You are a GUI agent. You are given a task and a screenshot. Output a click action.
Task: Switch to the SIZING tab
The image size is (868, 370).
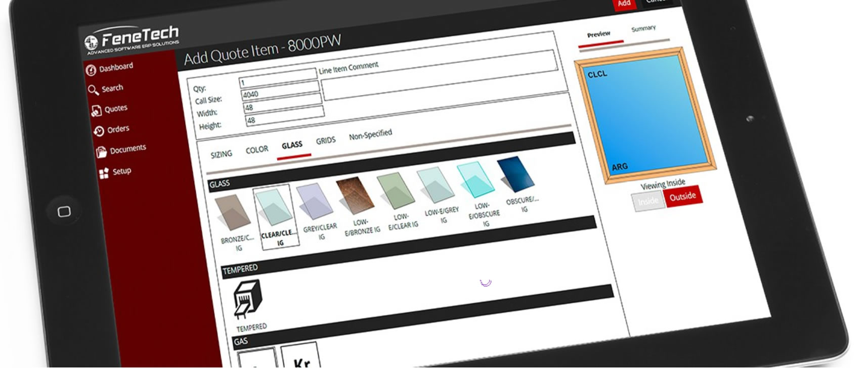point(221,154)
